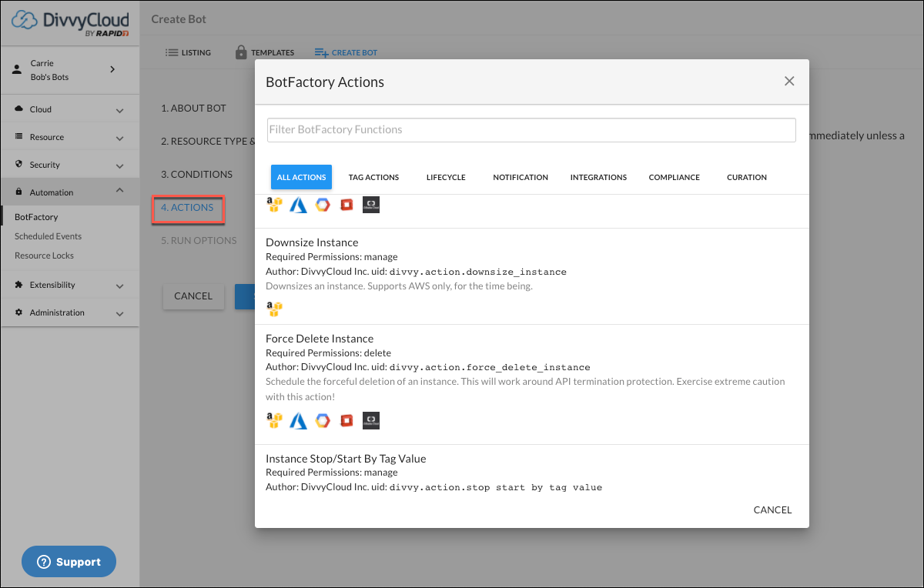Switch to the Compliance tab
This screenshot has width=924, height=588.
point(675,177)
